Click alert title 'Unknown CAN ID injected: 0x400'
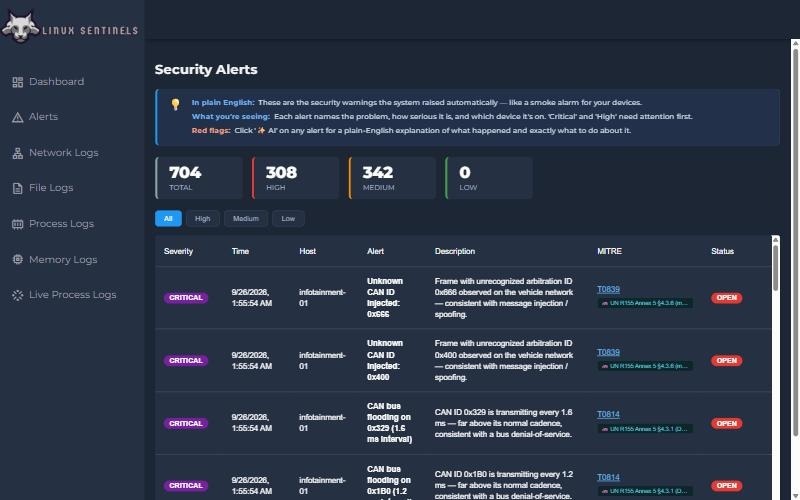The height and width of the screenshot is (500, 800). [x=385, y=361]
